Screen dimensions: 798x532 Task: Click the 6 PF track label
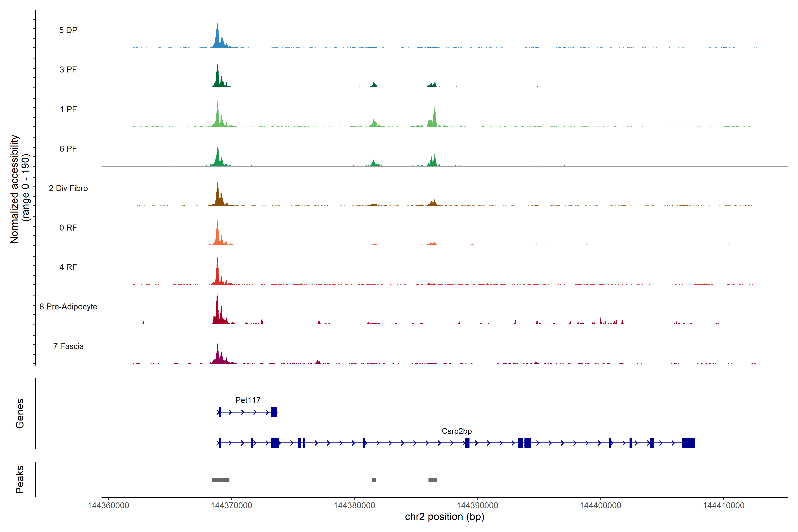coord(68,149)
